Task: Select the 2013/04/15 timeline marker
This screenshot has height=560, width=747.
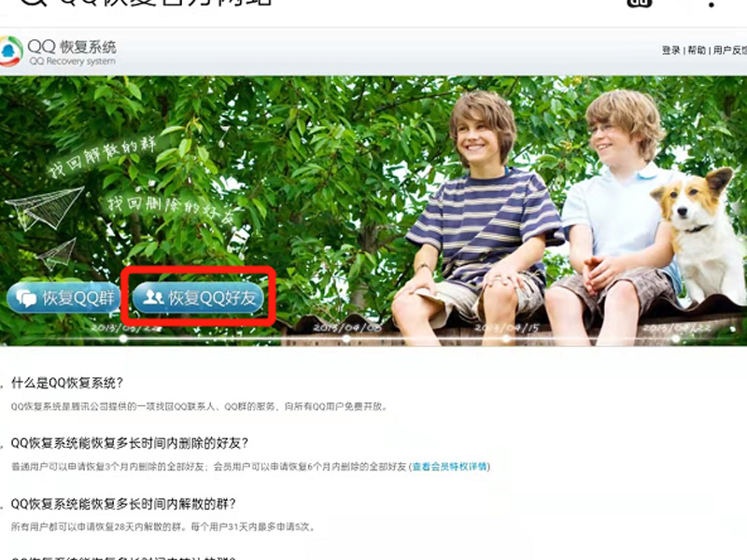Action: point(507,329)
